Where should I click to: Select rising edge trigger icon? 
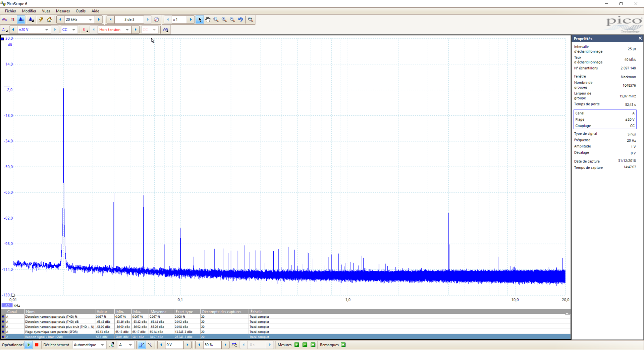click(x=142, y=345)
